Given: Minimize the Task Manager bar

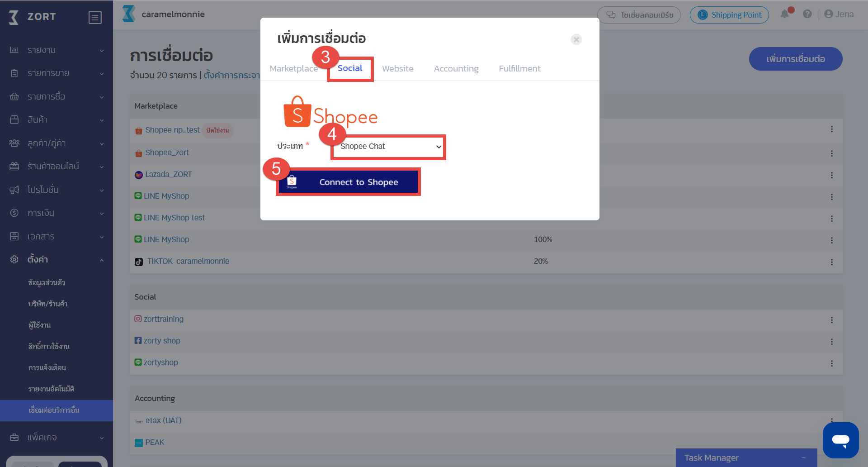Looking at the screenshot, I should tap(804, 458).
